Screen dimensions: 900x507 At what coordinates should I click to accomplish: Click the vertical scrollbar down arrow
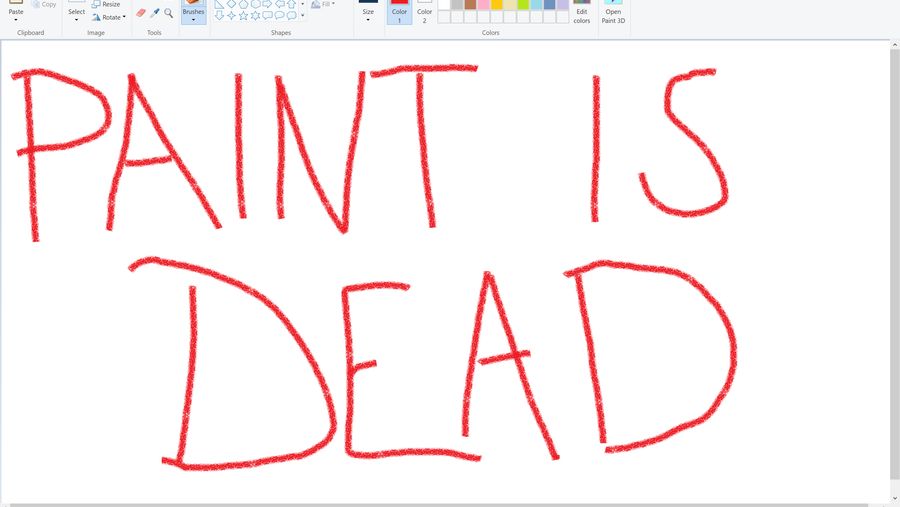tap(895, 499)
